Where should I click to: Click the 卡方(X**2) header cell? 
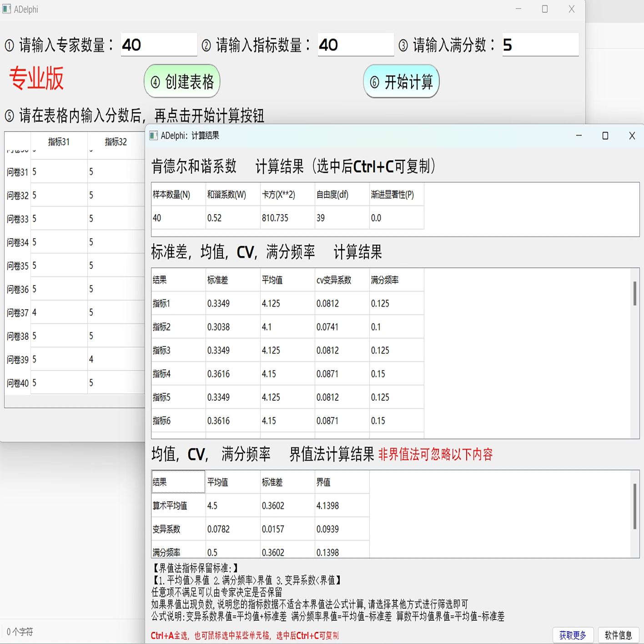pyautogui.click(x=287, y=195)
